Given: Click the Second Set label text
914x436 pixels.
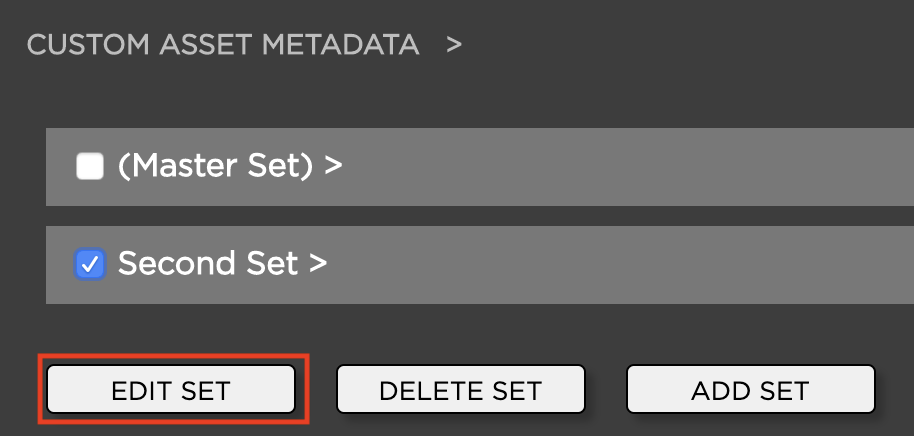Looking at the screenshot, I should pos(208,264).
